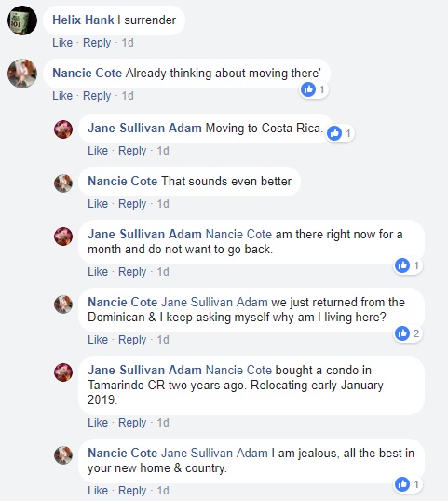Viewport: 448px width, 501px height.
Task: Open Jane Sullivan Adam name on 'bought a condo' comment
Action: tap(144, 370)
